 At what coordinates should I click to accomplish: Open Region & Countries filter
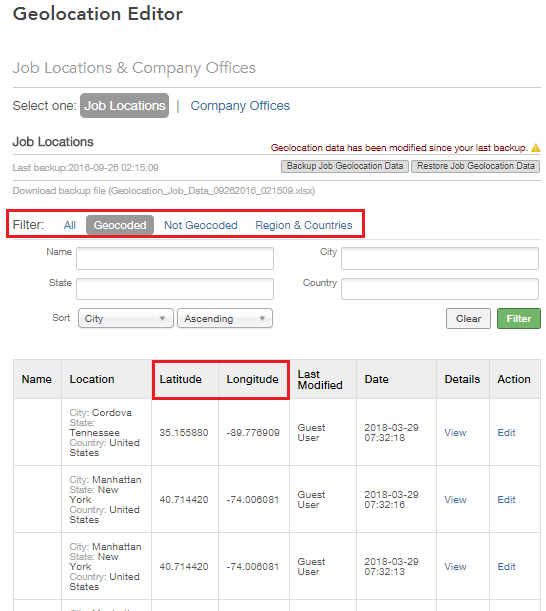(x=304, y=225)
